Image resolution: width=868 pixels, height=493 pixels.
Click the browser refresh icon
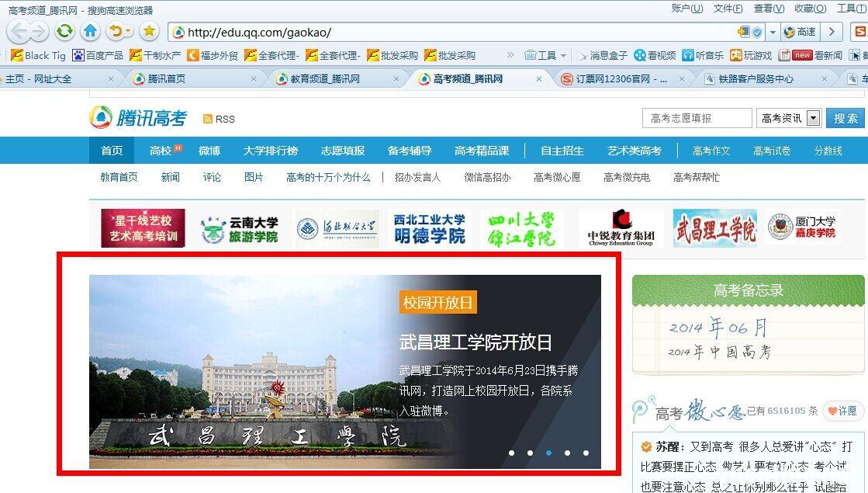64,32
